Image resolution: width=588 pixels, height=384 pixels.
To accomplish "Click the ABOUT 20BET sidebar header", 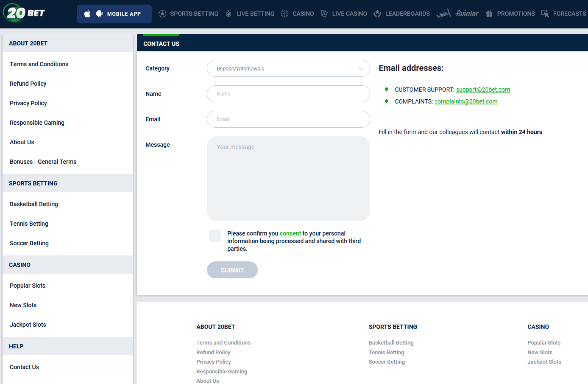I will point(68,43).
